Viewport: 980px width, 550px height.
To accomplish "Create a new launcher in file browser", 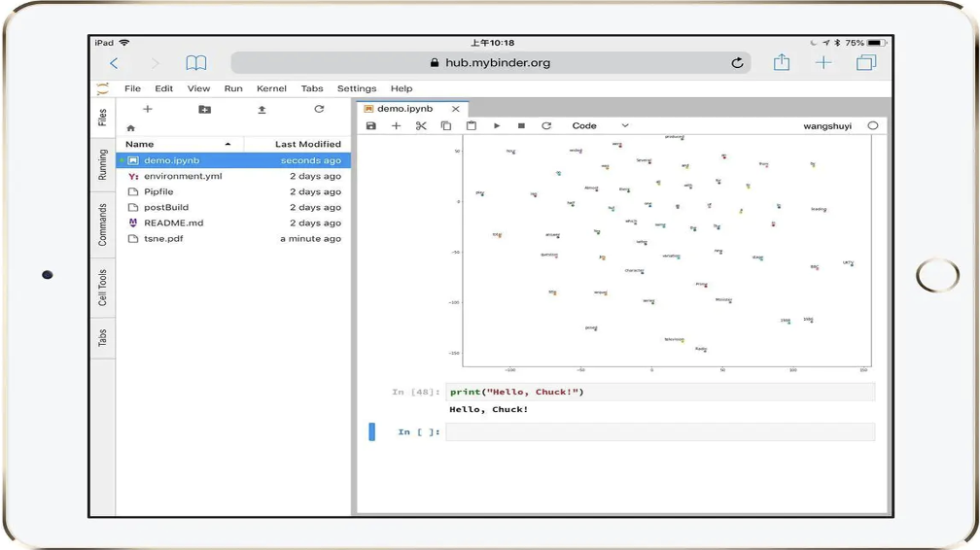I will click(148, 109).
